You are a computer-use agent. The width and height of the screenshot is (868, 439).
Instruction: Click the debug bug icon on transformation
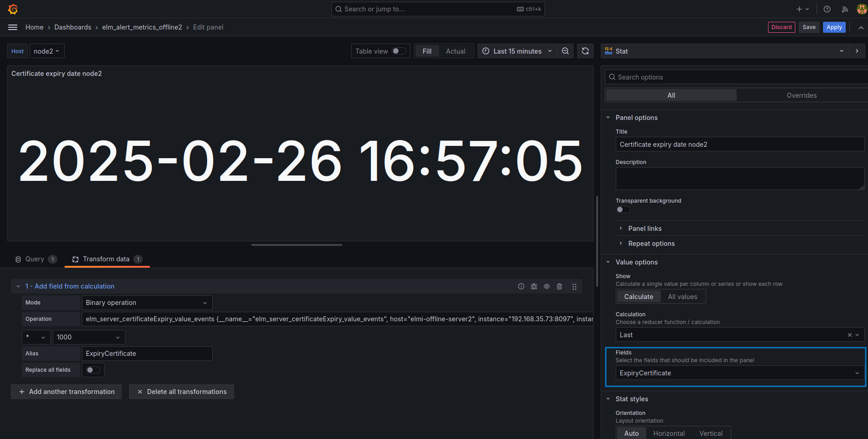534,286
